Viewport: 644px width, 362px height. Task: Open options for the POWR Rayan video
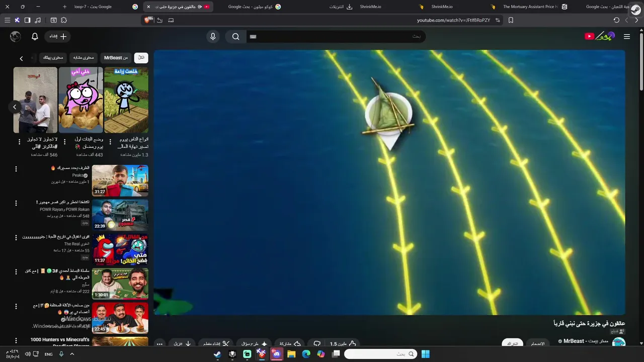pos(16,203)
